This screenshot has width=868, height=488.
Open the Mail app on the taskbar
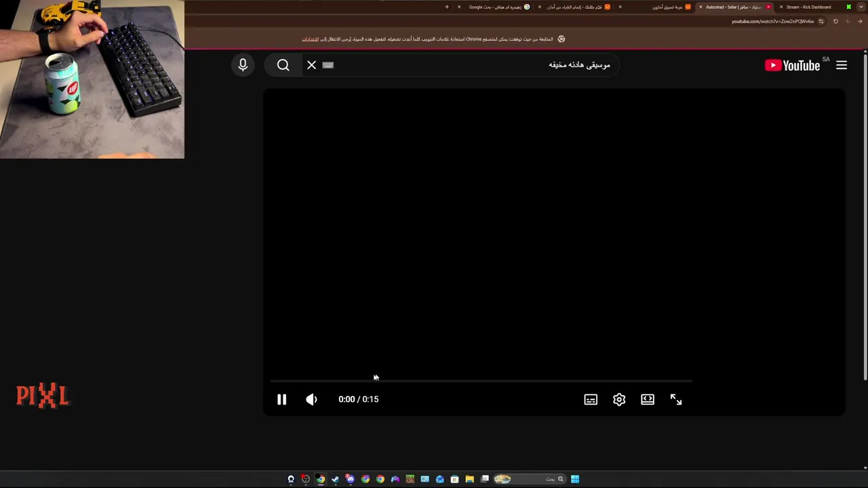tap(439, 479)
